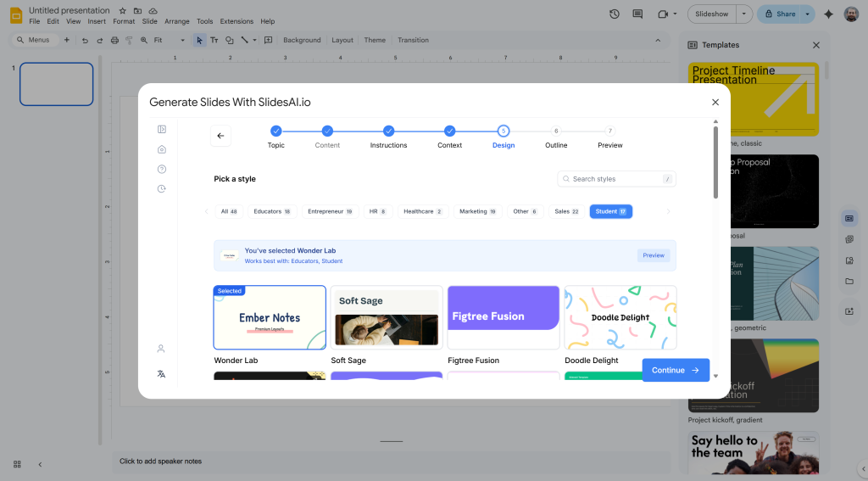The image size is (868, 481).
Task: Filter styles by Marketing category
Action: pos(477,212)
